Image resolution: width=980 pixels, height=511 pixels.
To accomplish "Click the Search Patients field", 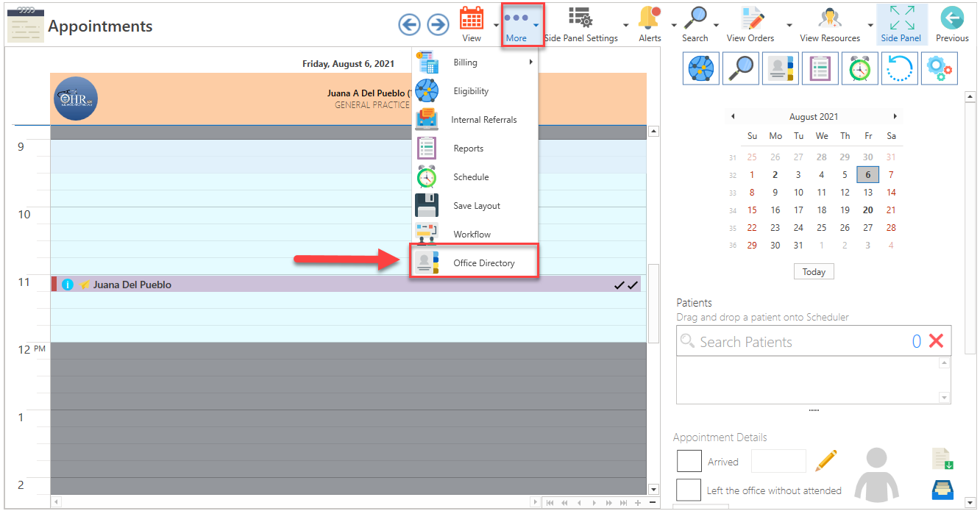I will point(795,341).
